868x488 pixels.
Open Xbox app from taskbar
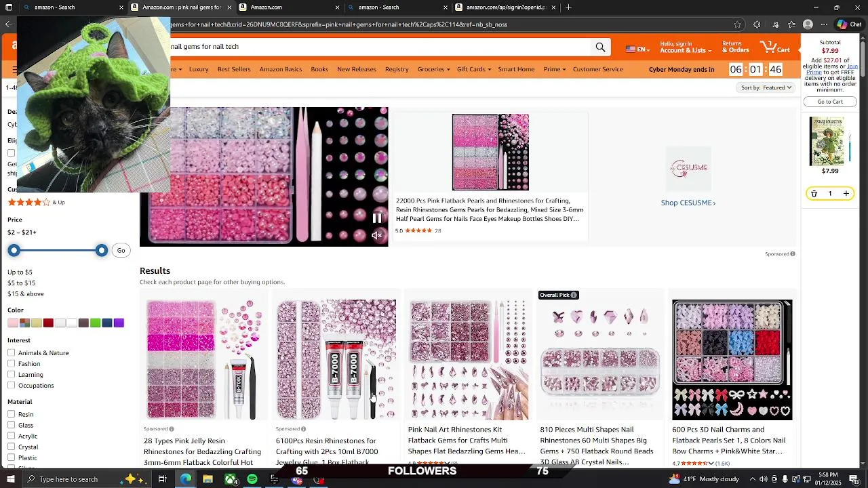[230, 479]
